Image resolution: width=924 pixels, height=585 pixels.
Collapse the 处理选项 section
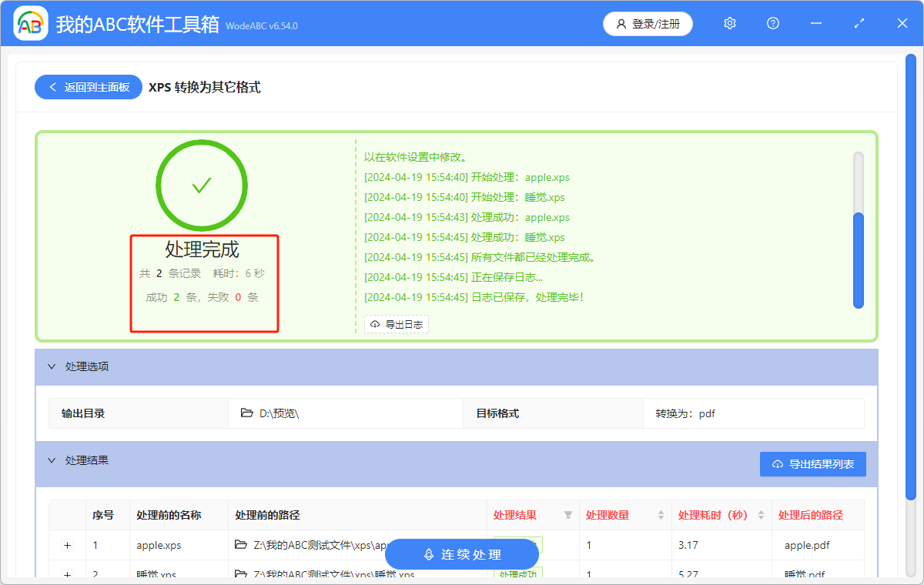51,366
